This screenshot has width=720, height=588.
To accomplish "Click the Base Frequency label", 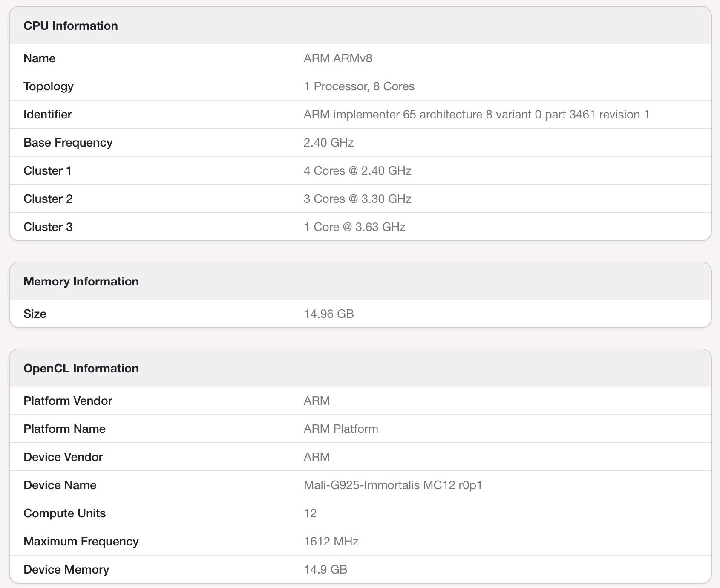I will [68, 142].
